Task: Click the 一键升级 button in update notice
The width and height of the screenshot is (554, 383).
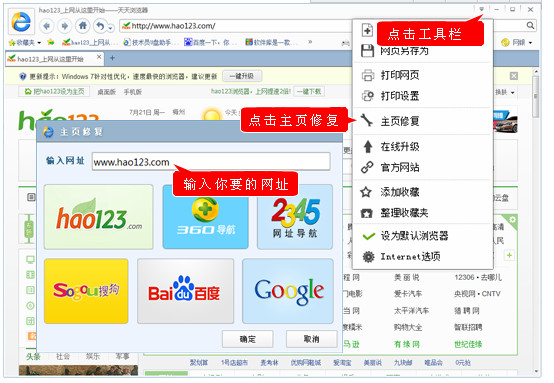Action: (x=242, y=76)
